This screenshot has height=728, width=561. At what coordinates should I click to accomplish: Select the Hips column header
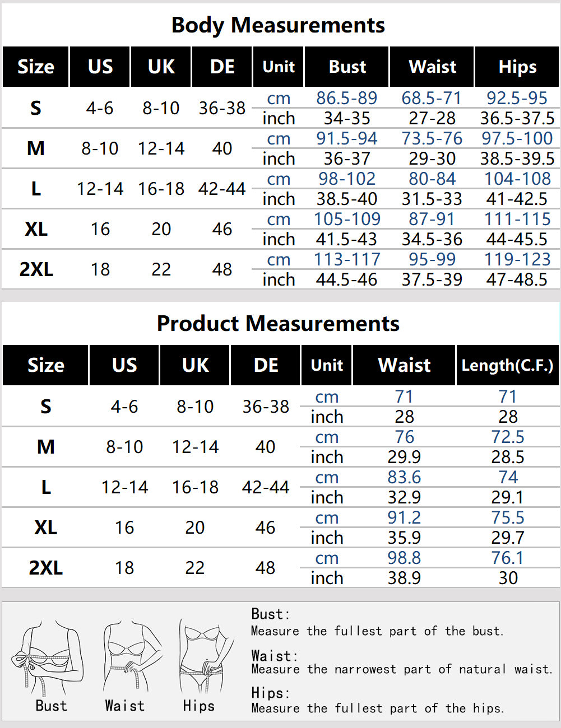point(517,67)
